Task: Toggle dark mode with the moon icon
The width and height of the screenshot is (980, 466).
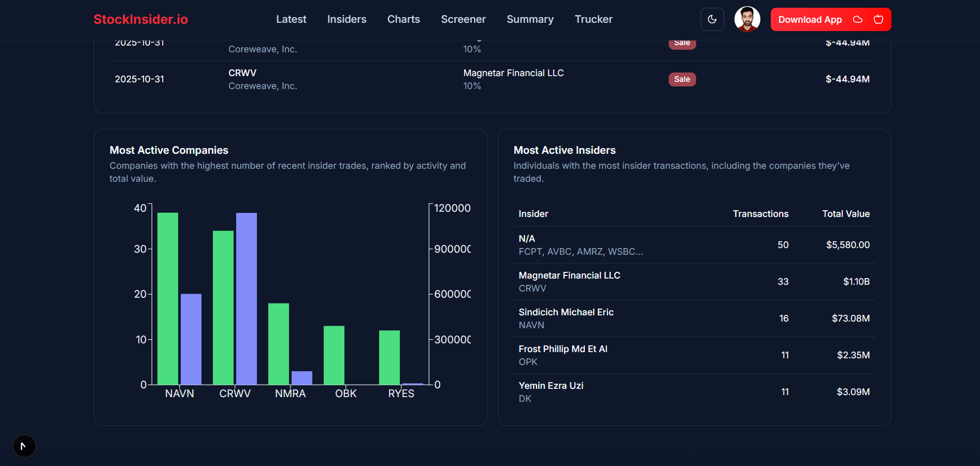Action: [x=712, y=20]
